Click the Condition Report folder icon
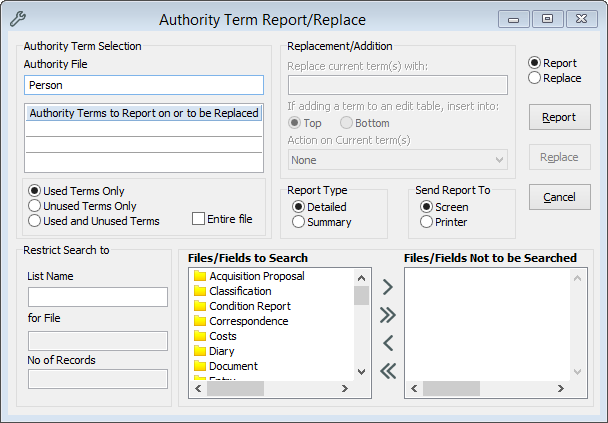608x423 pixels. (200, 306)
